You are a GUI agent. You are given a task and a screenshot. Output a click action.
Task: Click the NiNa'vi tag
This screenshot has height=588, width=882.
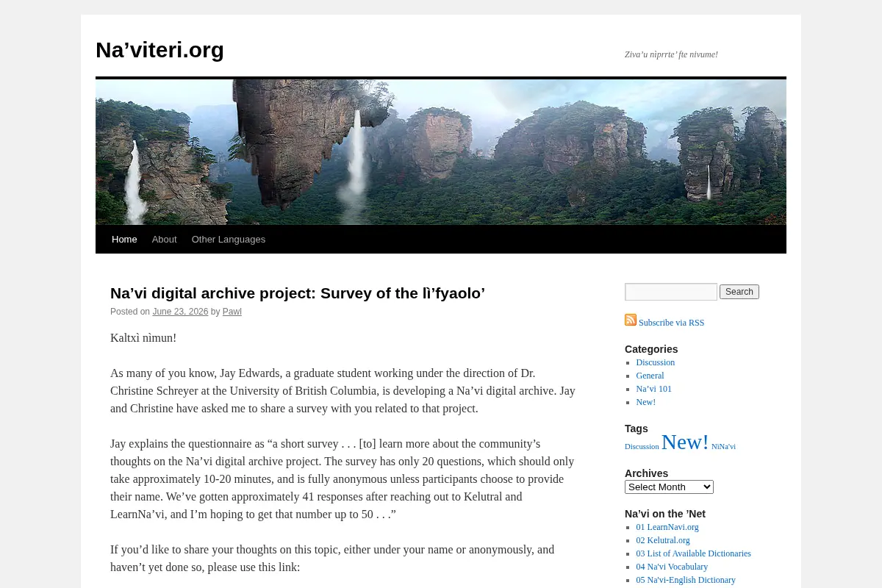click(x=723, y=446)
